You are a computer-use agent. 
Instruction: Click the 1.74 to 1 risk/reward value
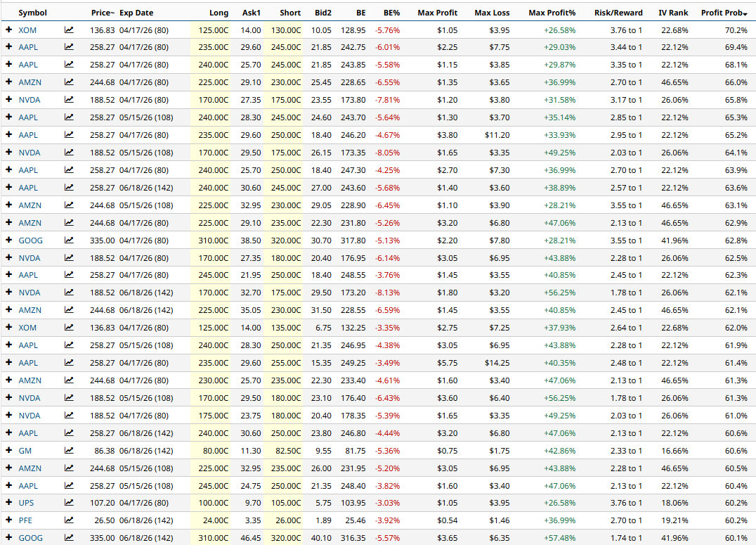point(626,538)
